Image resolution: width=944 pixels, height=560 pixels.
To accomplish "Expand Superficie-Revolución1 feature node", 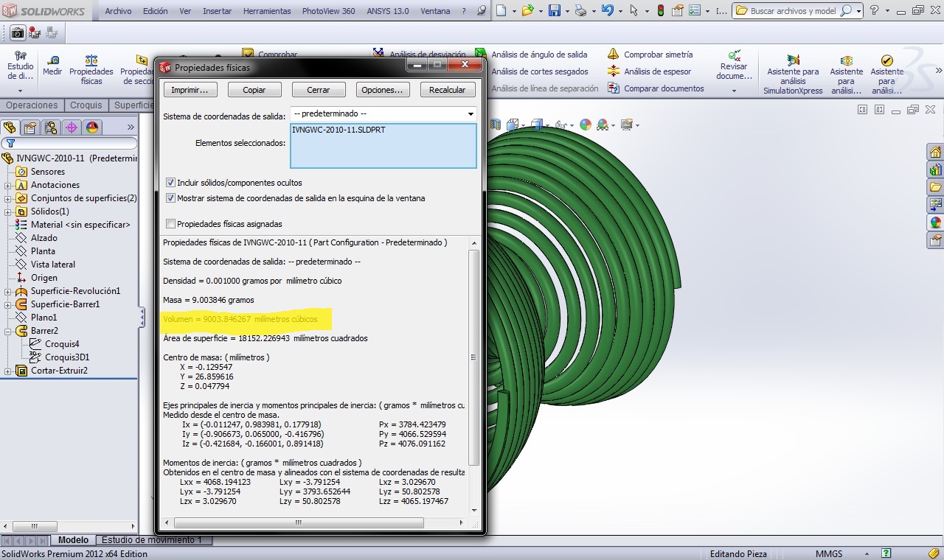I will (8, 291).
